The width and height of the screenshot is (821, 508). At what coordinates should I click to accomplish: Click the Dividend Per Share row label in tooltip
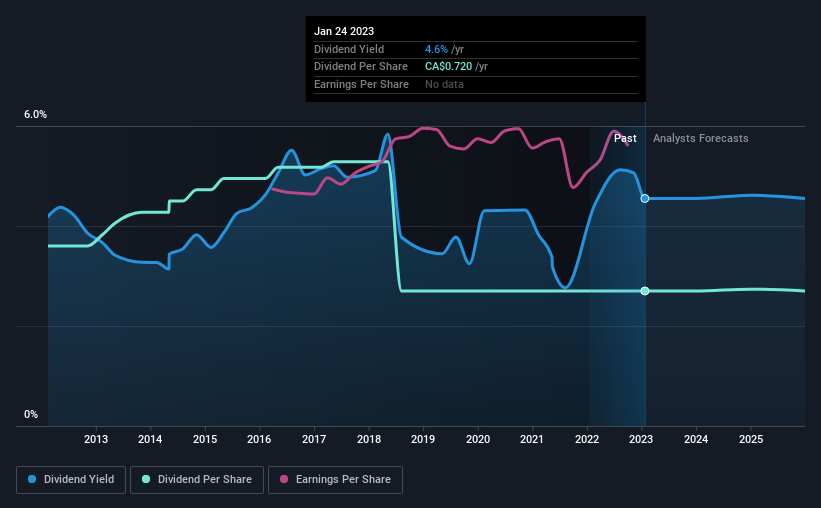[361, 67]
